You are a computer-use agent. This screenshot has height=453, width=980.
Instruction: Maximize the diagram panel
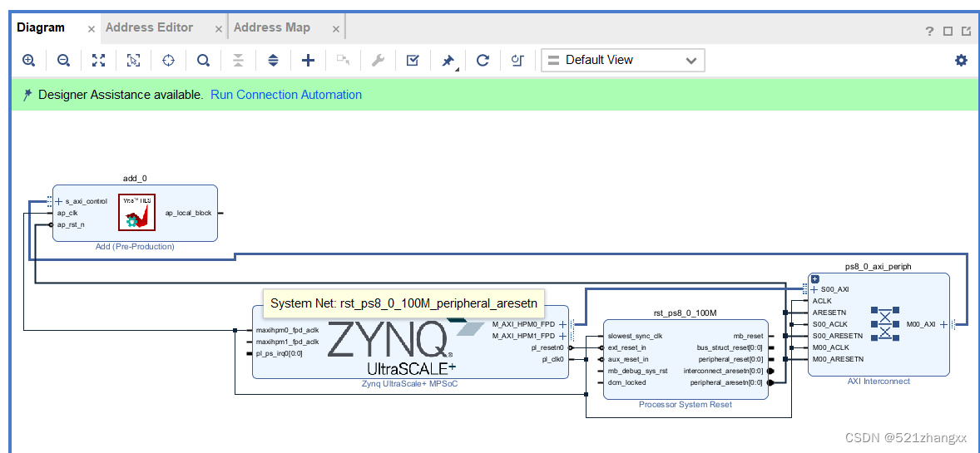coord(948,32)
